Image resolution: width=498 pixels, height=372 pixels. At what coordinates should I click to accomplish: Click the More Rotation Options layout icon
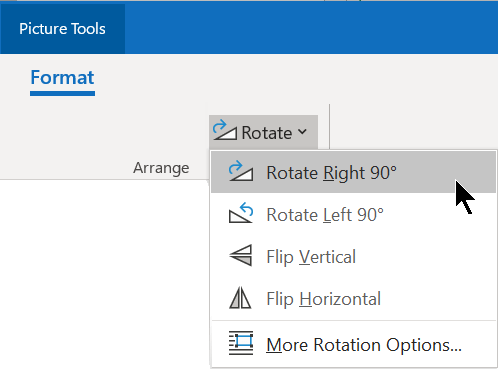pyautogui.click(x=241, y=343)
